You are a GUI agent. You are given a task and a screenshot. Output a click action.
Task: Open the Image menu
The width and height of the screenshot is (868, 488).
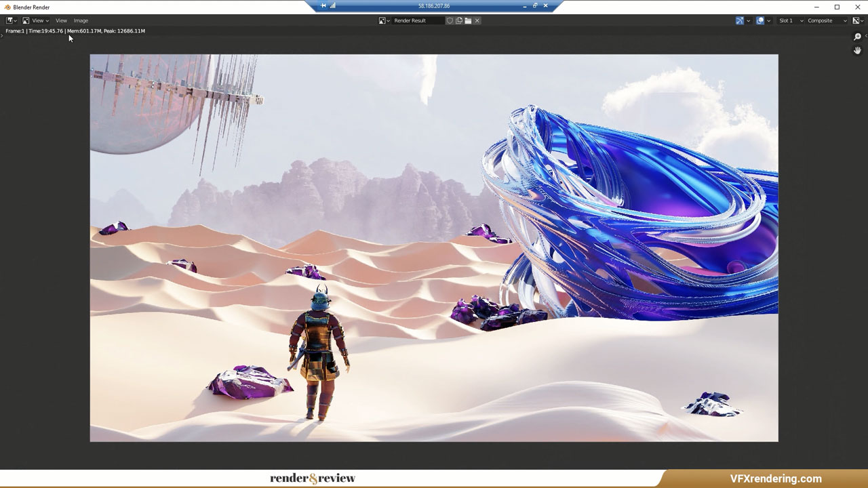pyautogui.click(x=81, y=20)
